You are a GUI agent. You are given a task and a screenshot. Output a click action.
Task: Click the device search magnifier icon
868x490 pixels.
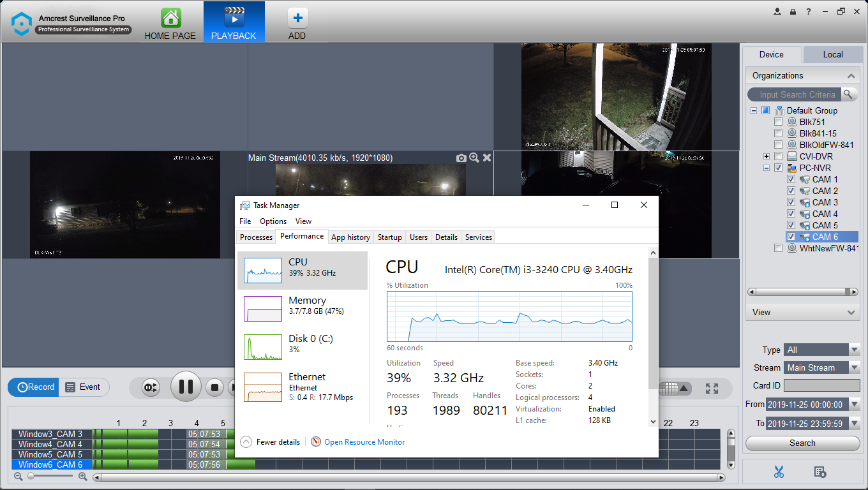click(848, 94)
